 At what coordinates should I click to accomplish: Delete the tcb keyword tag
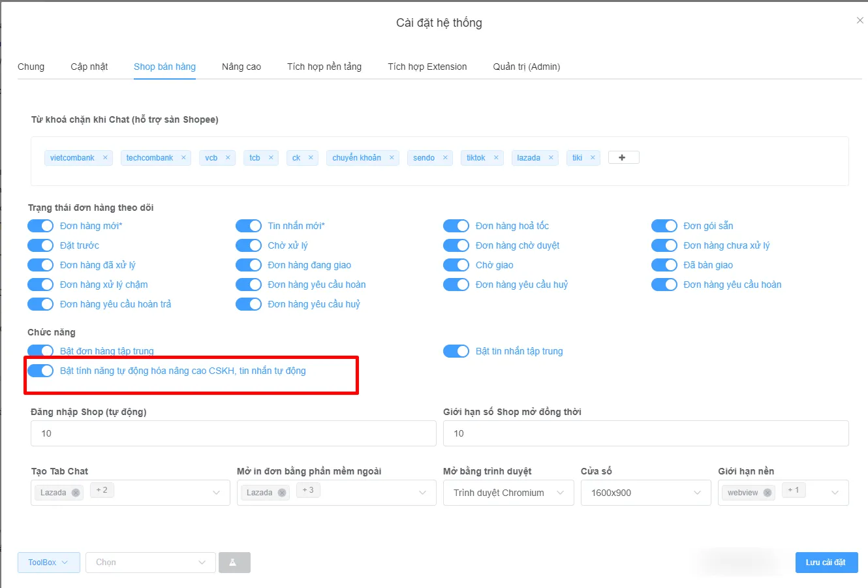[x=271, y=158]
